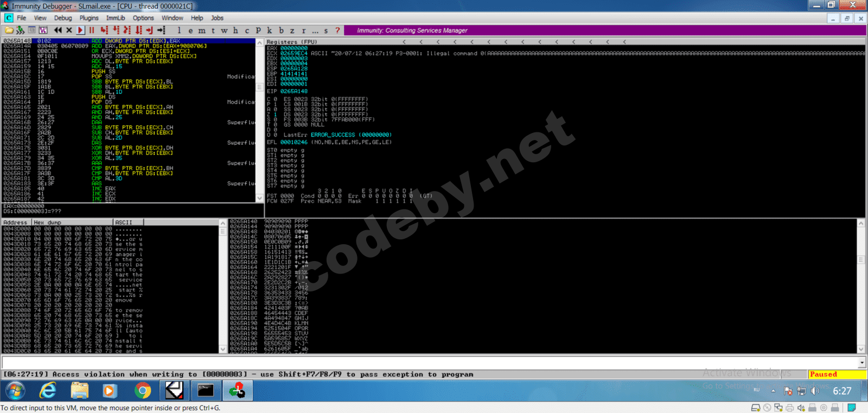
Task: Open file with the folder toolbar icon
Action: tap(9, 30)
